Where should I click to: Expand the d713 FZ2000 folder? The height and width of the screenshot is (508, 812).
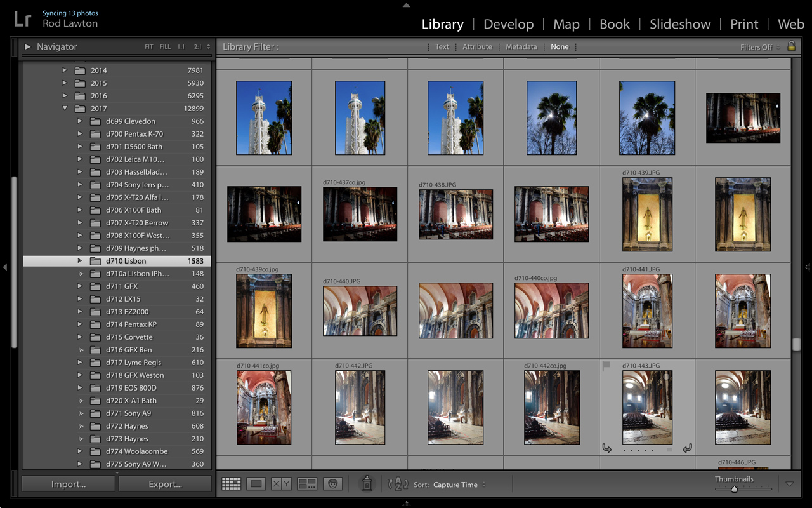(x=80, y=312)
